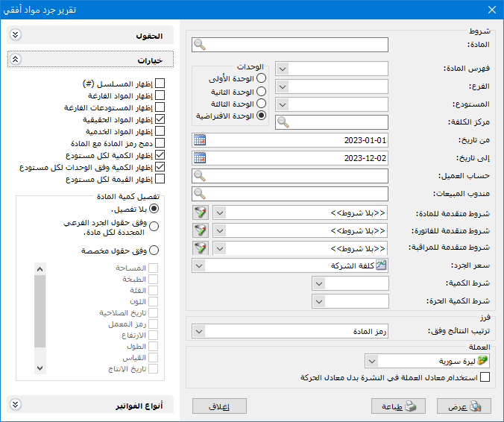Click the حساب العميل input field
Screen dimensions: 504x422
pos(290,176)
